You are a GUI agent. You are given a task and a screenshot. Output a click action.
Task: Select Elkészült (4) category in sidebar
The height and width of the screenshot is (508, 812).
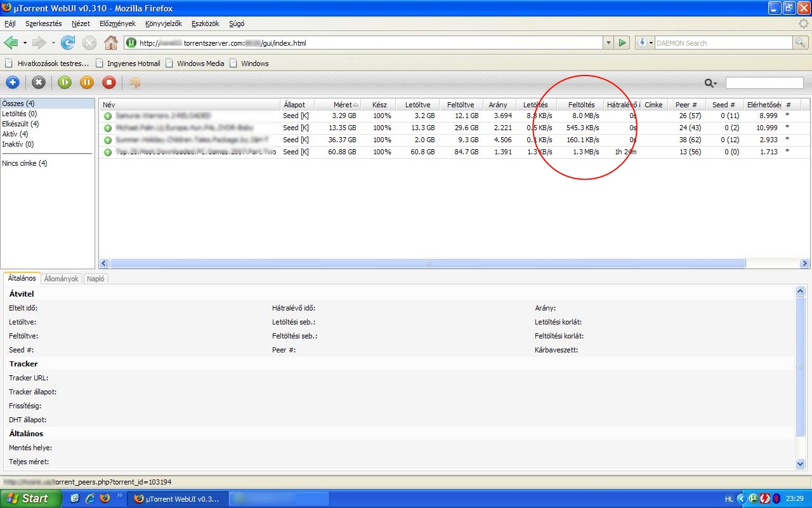click(x=21, y=124)
